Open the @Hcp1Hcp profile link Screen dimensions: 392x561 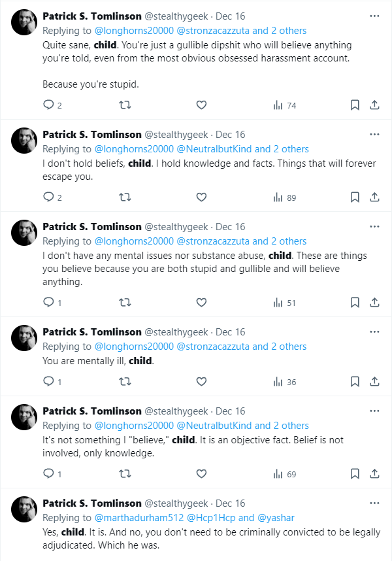(x=211, y=518)
